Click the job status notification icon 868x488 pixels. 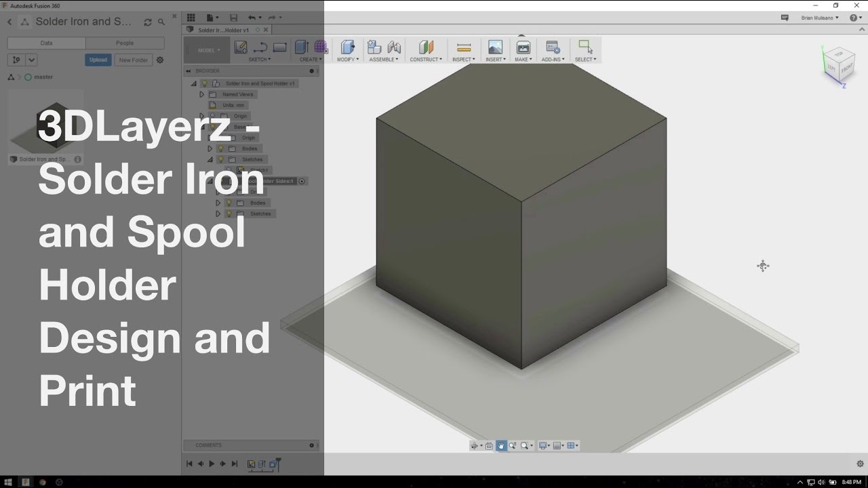[x=785, y=18]
